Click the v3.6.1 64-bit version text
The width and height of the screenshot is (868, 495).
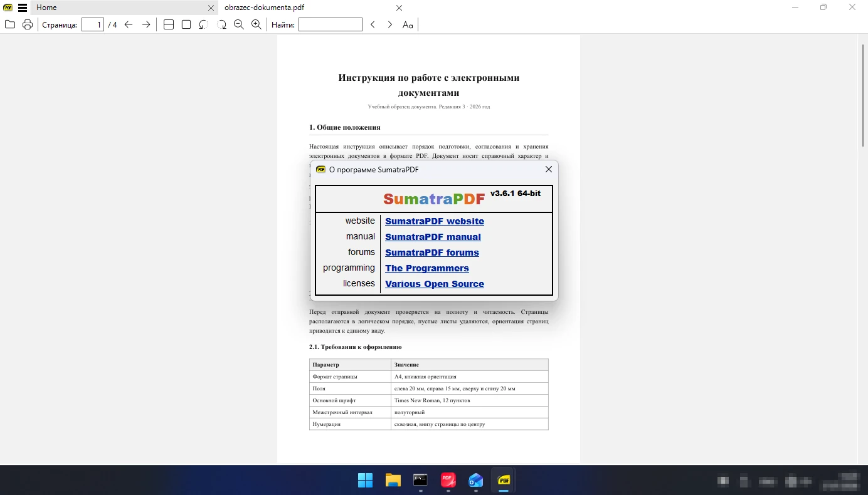(516, 194)
